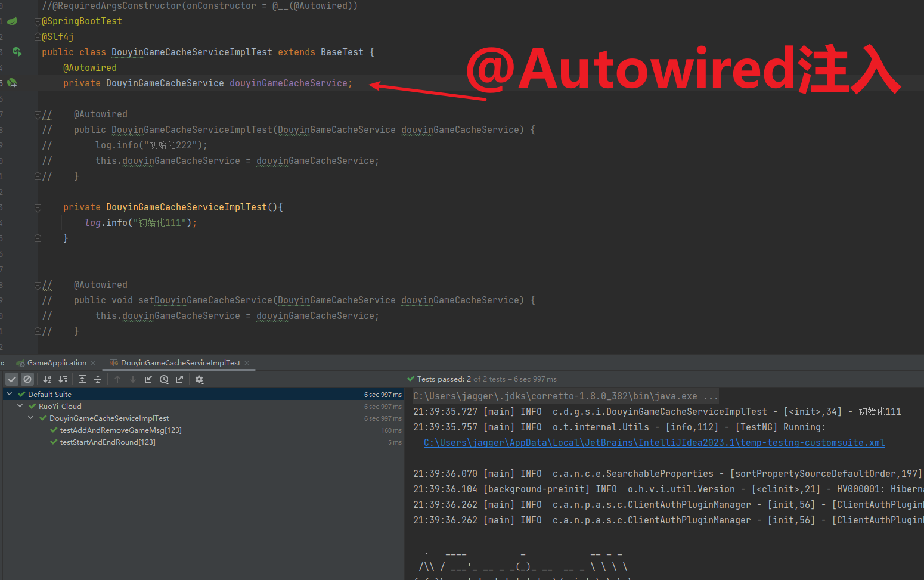Viewport: 924px width, 580px height.
Task: Go to previous failed test arrow
Action: pyautogui.click(x=117, y=379)
